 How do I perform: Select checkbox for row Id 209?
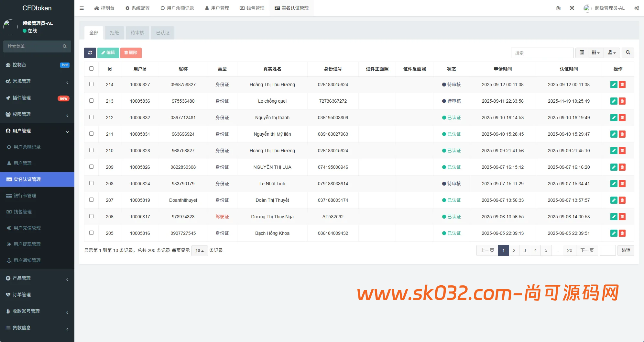[x=91, y=167]
